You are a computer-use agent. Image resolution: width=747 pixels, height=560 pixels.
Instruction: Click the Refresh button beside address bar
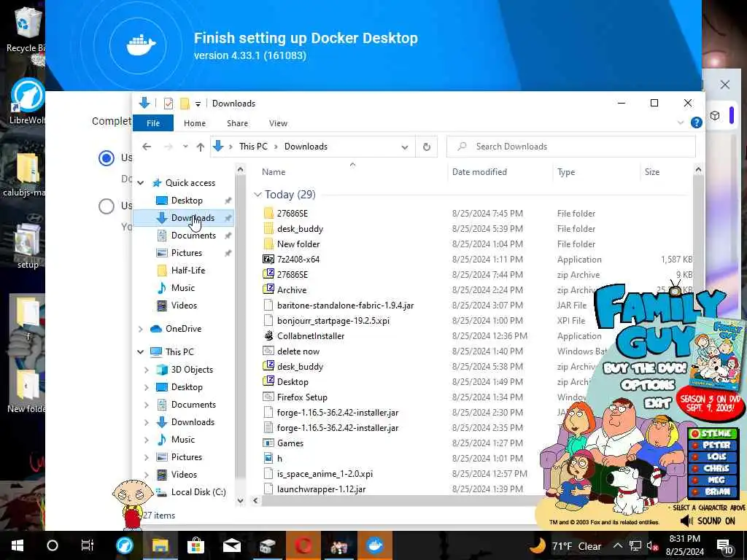click(426, 147)
